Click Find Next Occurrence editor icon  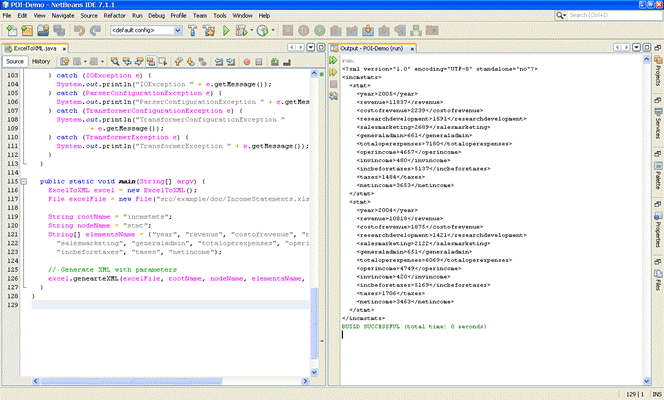click(x=138, y=62)
